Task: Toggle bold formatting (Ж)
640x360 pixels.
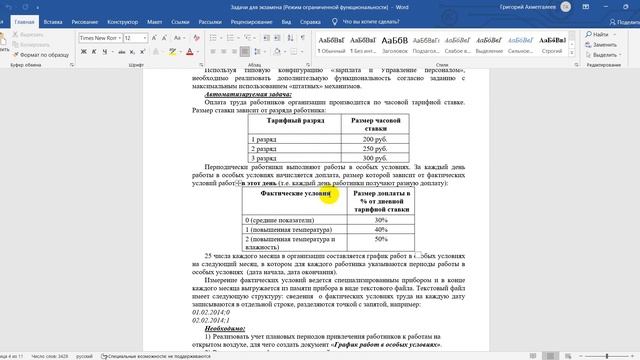Action: point(84,52)
